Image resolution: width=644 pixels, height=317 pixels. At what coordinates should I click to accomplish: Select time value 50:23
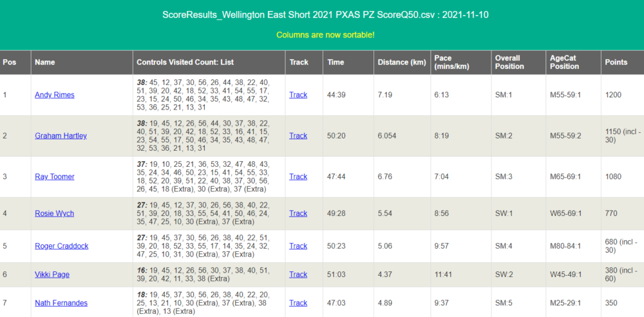pyautogui.click(x=336, y=246)
